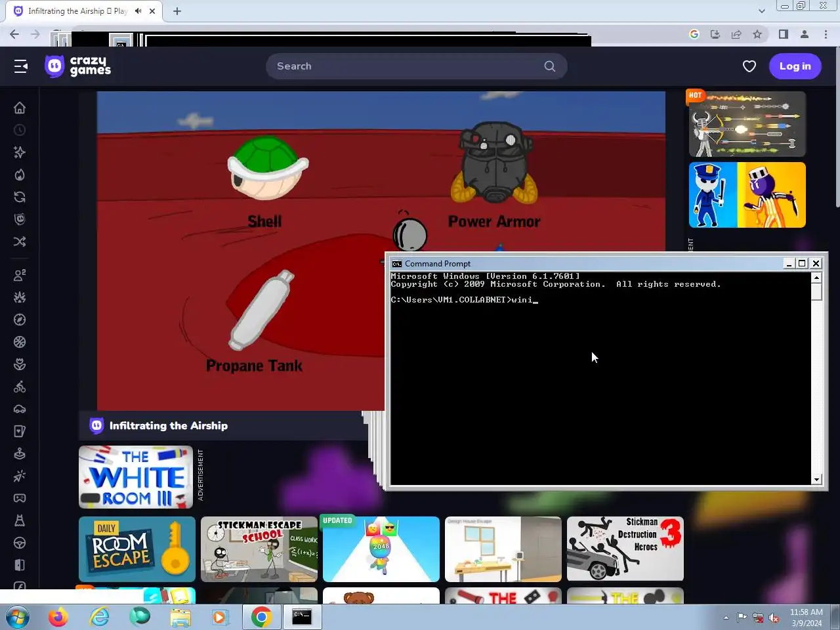This screenshot has height=630, width=840.
Task: Click the Google icon in address bar
Action: pyautogui.click(x=694, y=34)
